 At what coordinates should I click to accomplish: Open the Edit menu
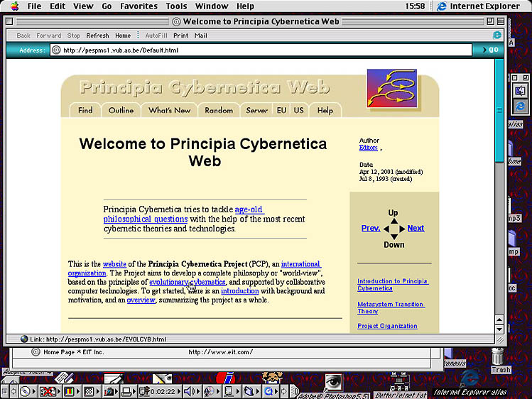coord(58,6)
